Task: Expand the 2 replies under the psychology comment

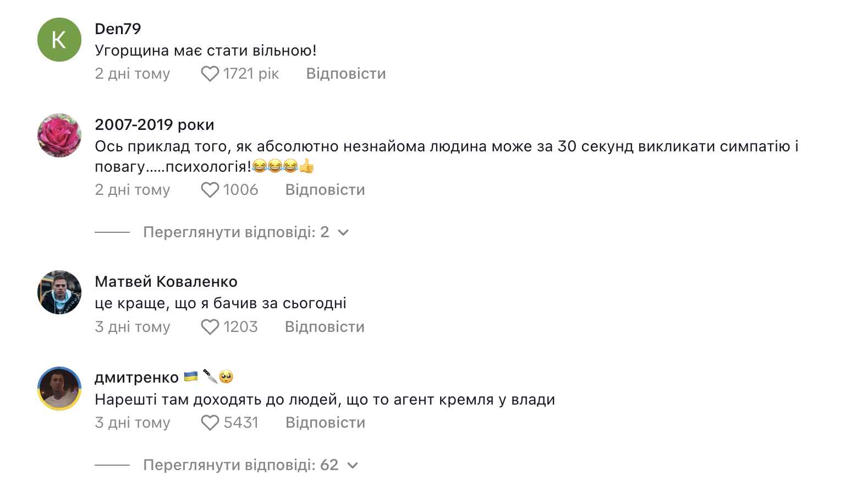Action: pyautogui.click(x=235, y=232)
